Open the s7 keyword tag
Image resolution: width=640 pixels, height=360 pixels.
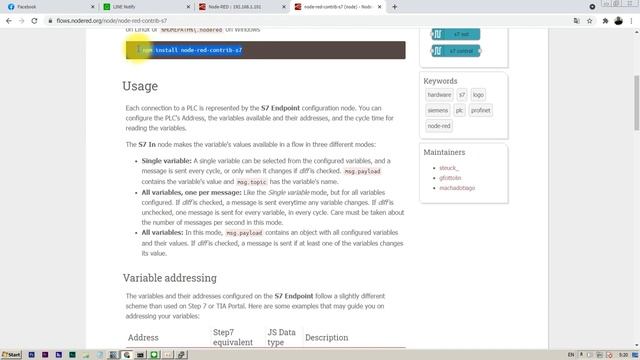click(x=462, y=95)
